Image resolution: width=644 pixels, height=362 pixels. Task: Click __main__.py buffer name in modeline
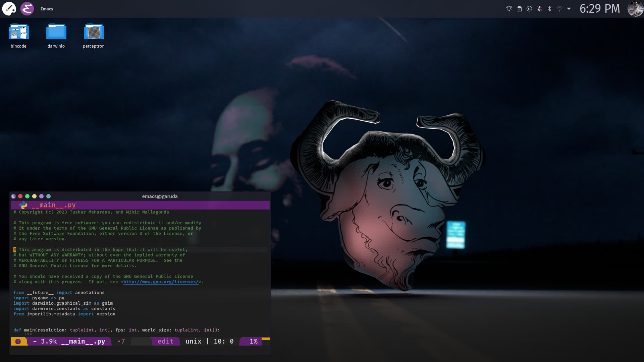coord(83,342)
